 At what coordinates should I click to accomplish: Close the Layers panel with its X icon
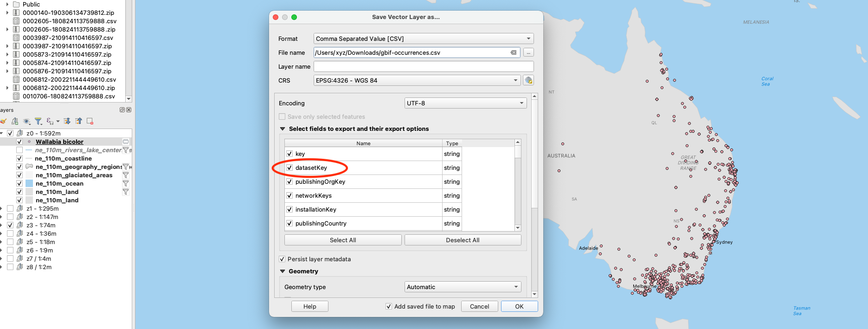click(x=129, y=110)
